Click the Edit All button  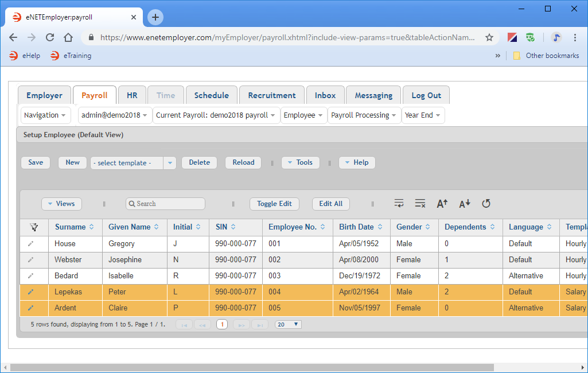tap(330, 204)
